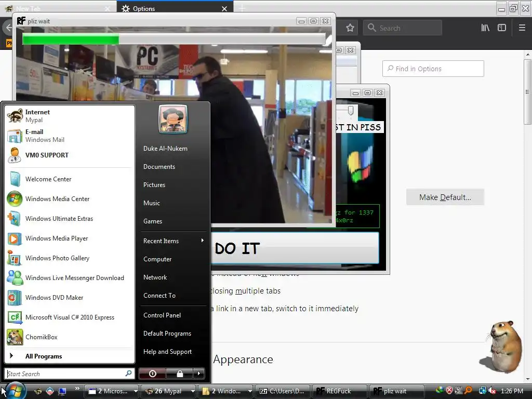Image resolution: width=532 pixels, height=399 pixels.
Task: Open 26 Mypal taskbar group
Action: (x=168, y=391)
